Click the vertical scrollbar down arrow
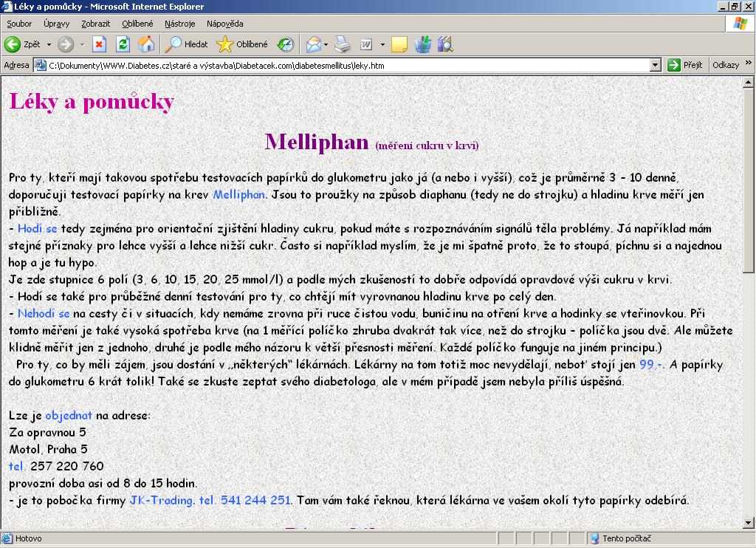The image size is (756, 548). click(x=749, y=522)
